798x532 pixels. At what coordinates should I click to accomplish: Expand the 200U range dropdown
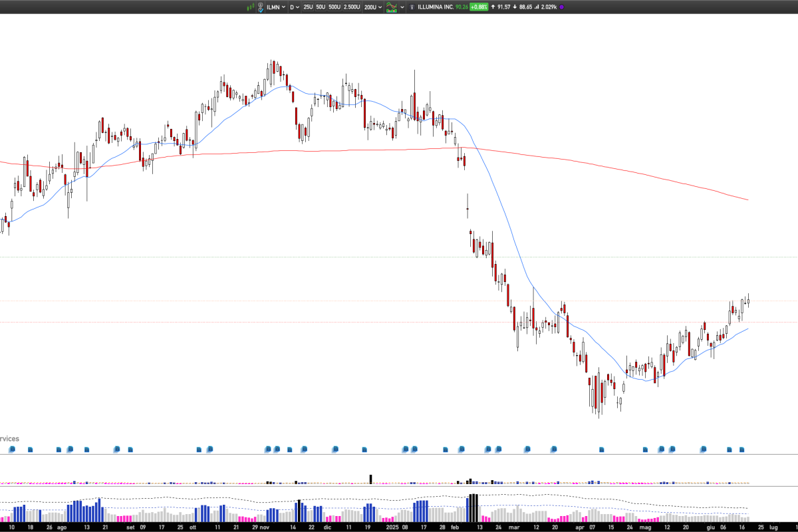coord(373,7)
